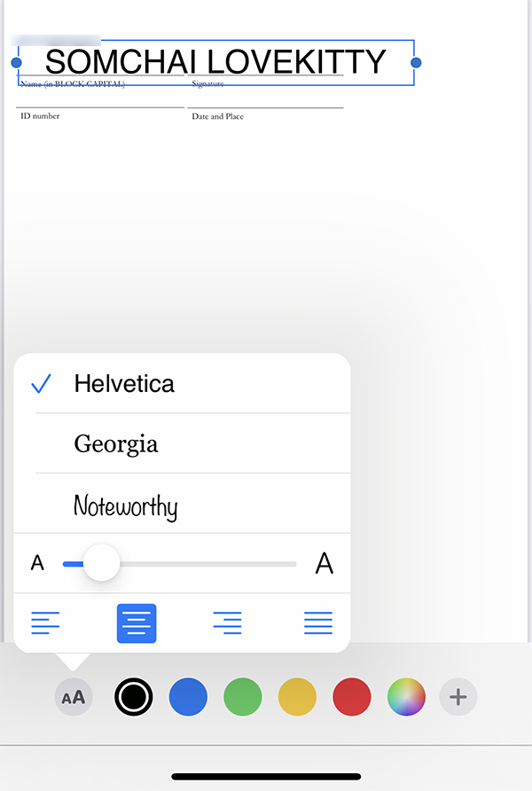532x791 pixels.
Task: Choose the Helvetica font
Action: 124,384
